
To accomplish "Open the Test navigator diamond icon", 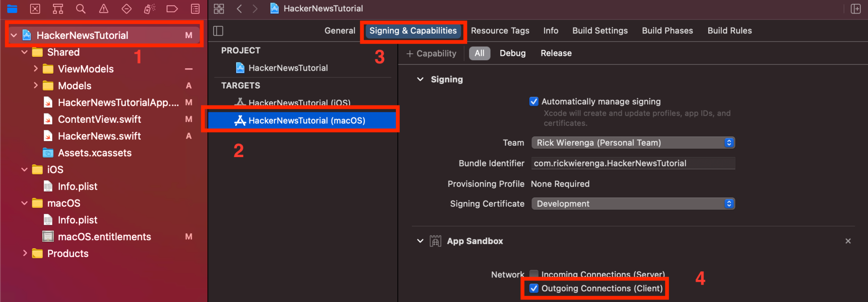I will [x=126, y=8].
